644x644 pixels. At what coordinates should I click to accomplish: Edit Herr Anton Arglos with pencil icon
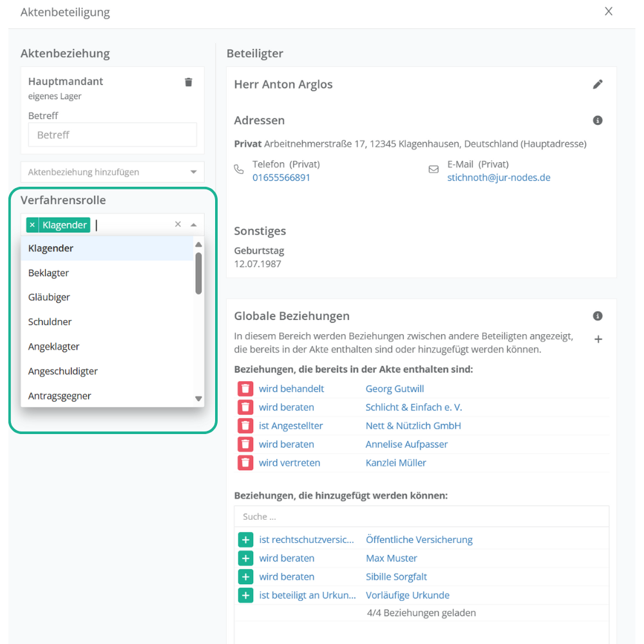[598, 84]
